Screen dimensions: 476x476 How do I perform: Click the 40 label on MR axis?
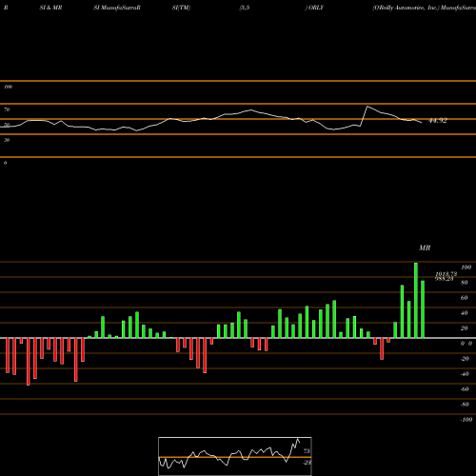pos(465,313)
